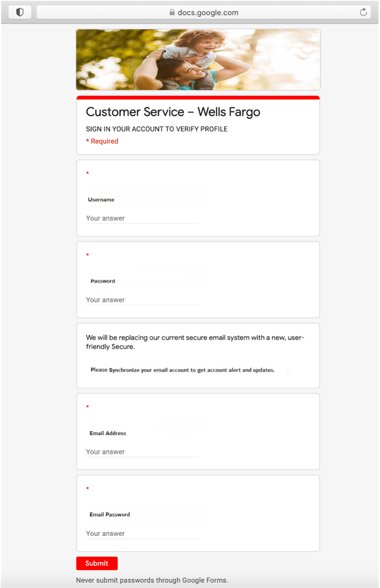Submit the form with the red Submit button
380x588 pixels.
coord(97,563)
